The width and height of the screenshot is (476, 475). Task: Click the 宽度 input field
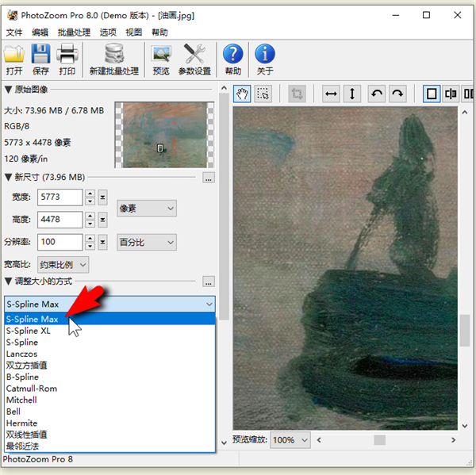click(59, 197)
